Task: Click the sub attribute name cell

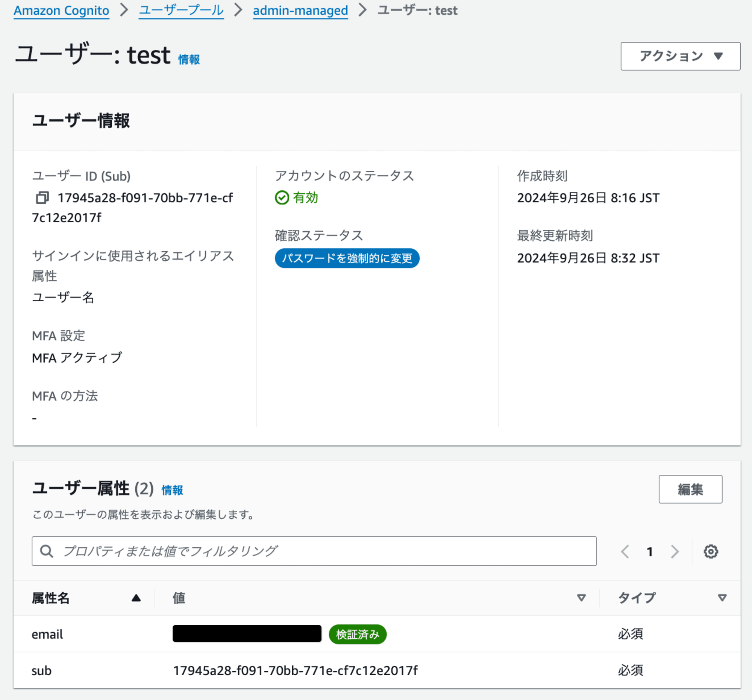Action: [x=41, y=671]
